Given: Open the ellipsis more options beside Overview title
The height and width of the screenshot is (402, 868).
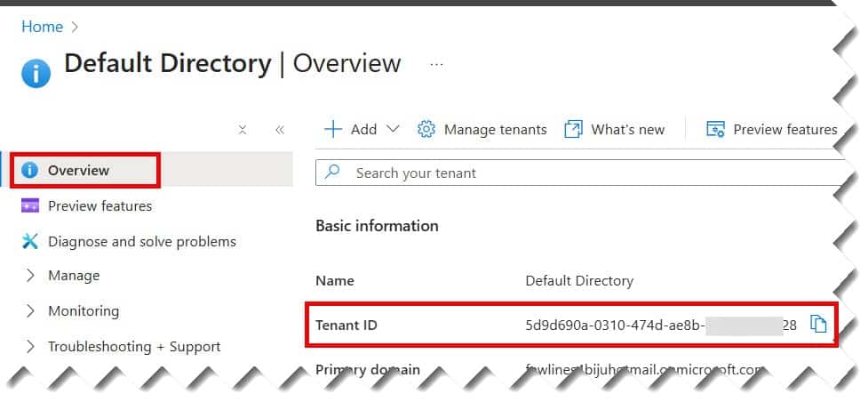Looking at the screenshot, I should [437, 65].
